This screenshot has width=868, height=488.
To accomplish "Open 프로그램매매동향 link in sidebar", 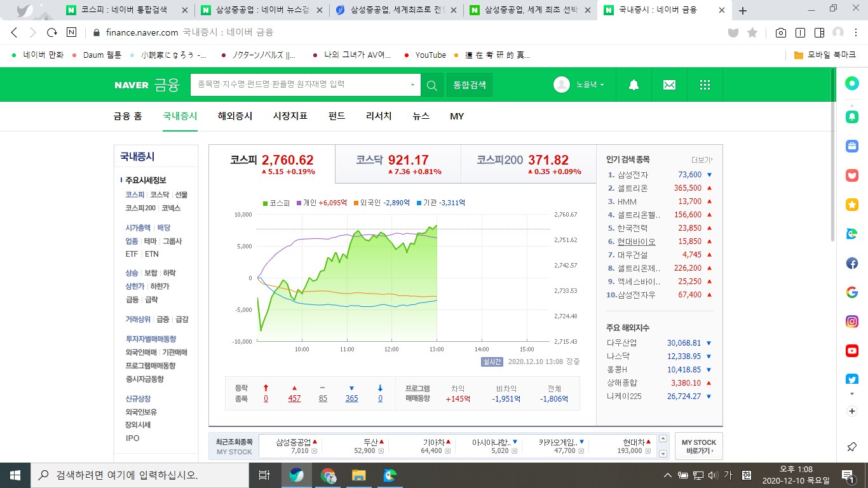I will (150, 365).
